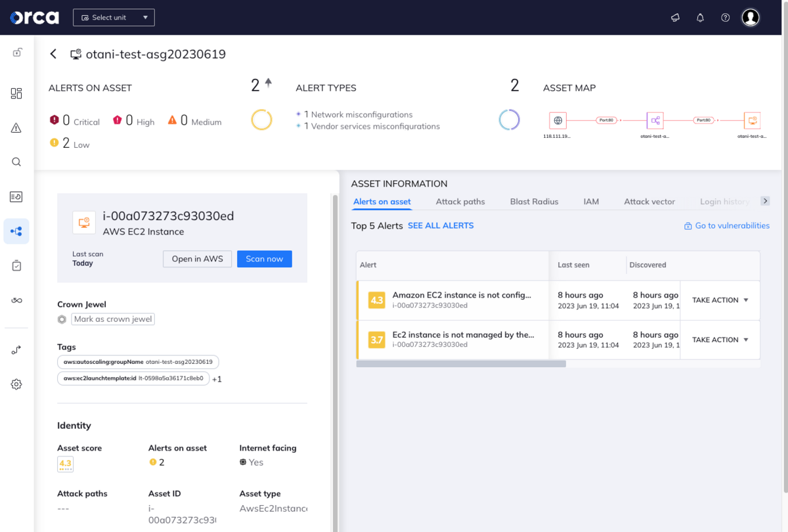Viewport: 788px width, 532px height.
Task: Open the infinity shift-left icon in sidebar
Action: coord(16,300)
